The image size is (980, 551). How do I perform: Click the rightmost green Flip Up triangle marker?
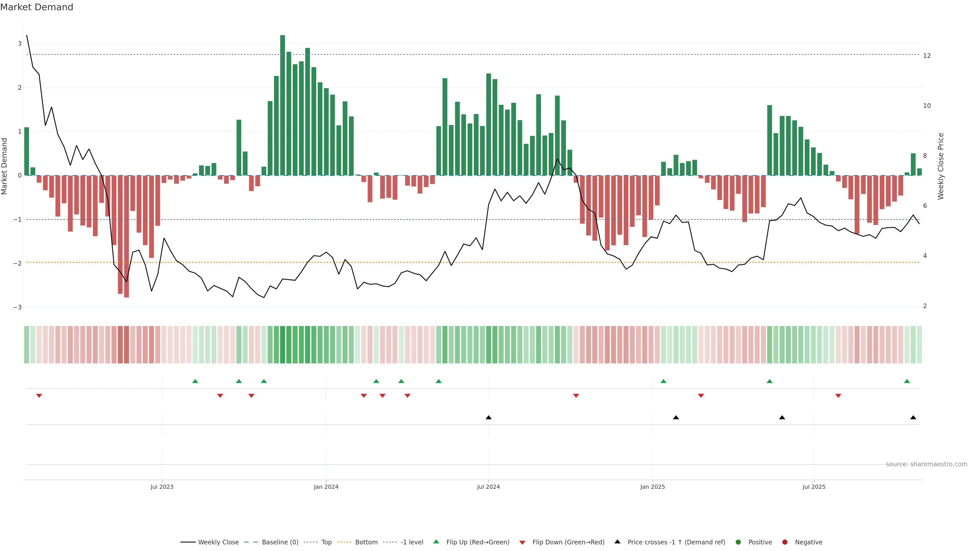tap(907, 381)
